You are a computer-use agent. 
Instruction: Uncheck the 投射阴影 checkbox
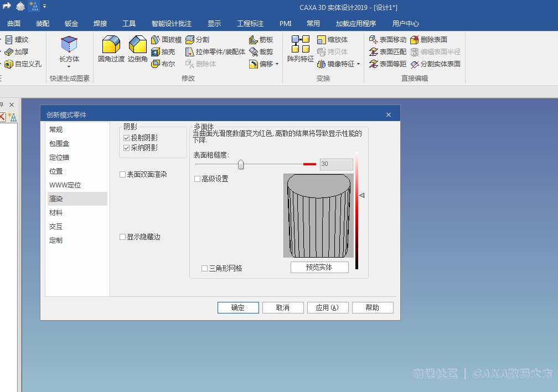pos(126,138)
